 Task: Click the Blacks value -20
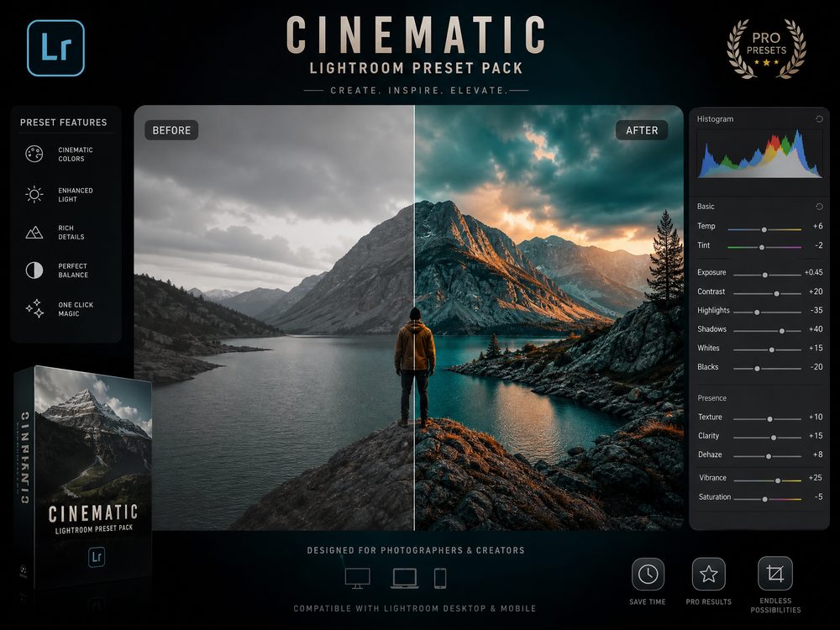click(x=816, y=367)
